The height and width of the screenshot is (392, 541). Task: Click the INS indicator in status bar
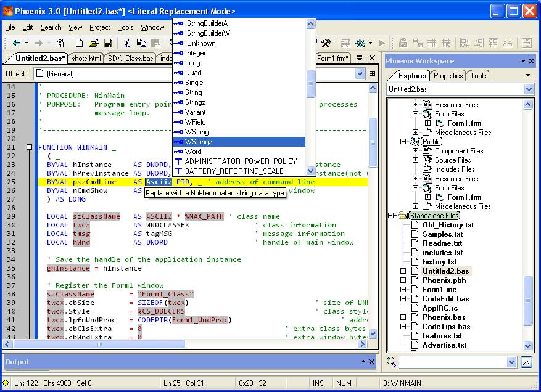click(318, 383)
